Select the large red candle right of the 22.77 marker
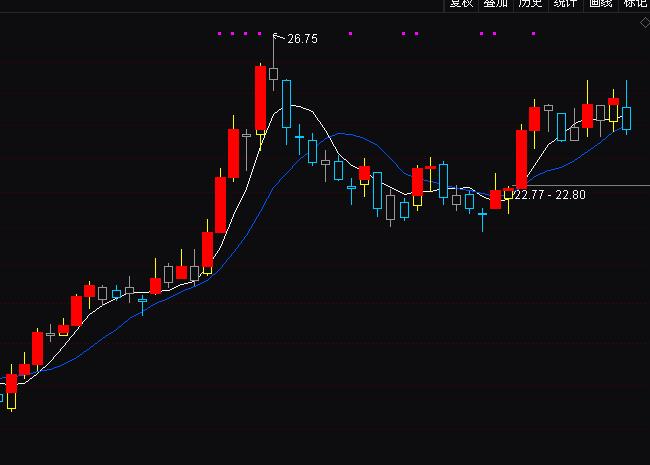 [521, 158]
